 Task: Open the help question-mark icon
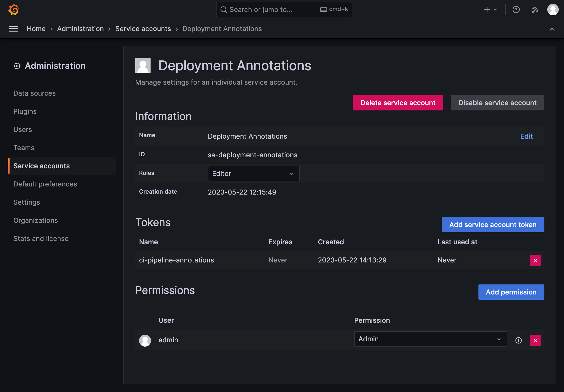click(x=516, y=10)
